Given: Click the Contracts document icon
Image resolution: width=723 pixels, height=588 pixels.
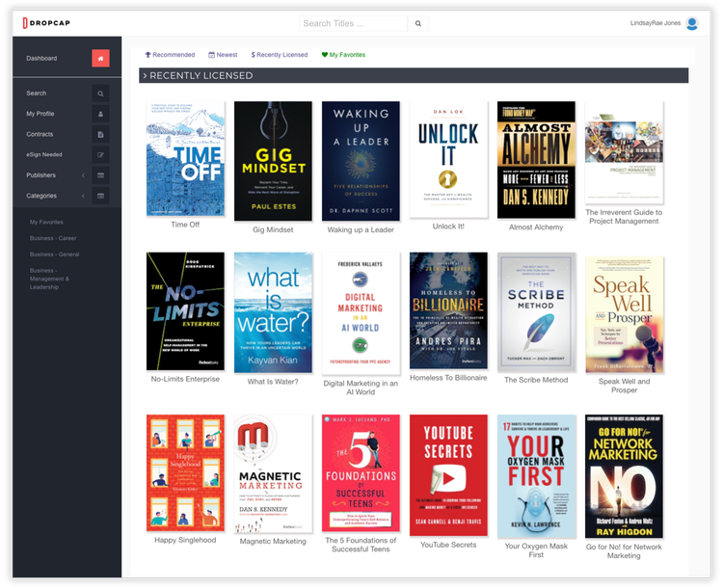Looking at the screenshot, I should (100, 134).
